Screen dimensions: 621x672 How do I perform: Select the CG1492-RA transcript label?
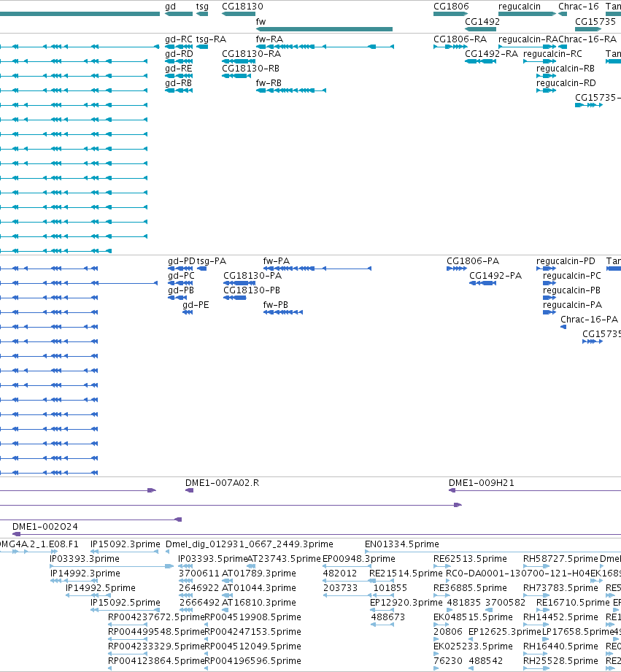click(492, 54)
